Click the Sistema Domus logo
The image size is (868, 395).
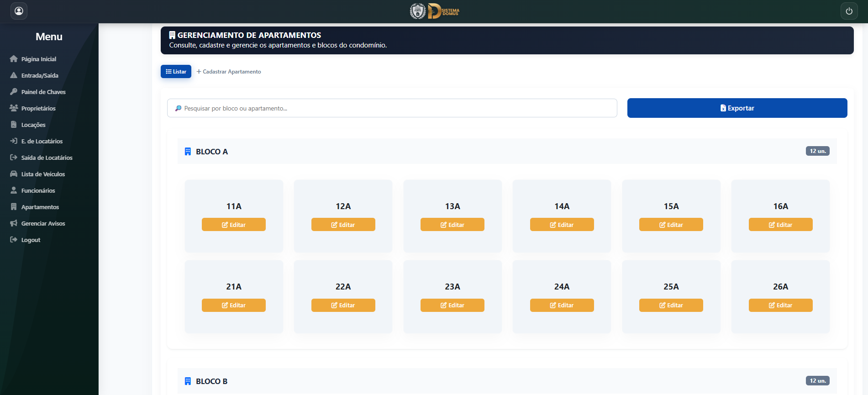tap(434, 11)
